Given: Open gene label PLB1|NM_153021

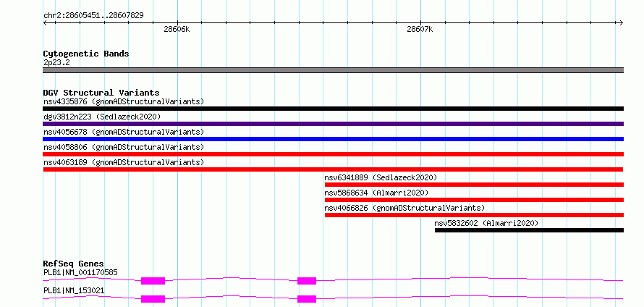Looking at the screenshot, I should (74, 291).
